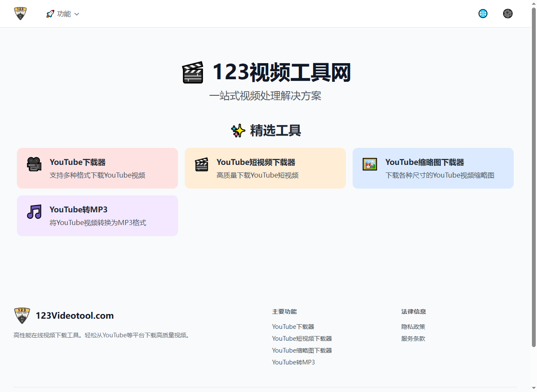Toggle dark mode with the moon icon
The image size is (537, 392).
(x=507, y=13)
